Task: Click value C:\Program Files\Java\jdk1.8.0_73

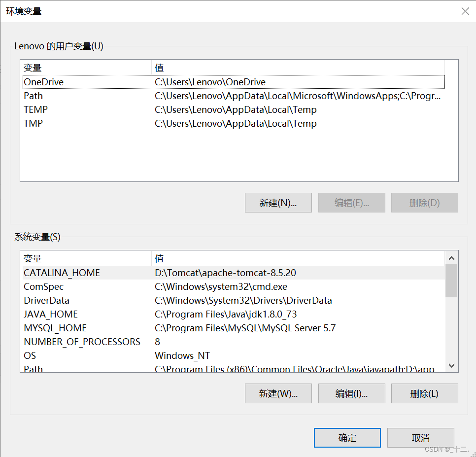Action: 226,314
